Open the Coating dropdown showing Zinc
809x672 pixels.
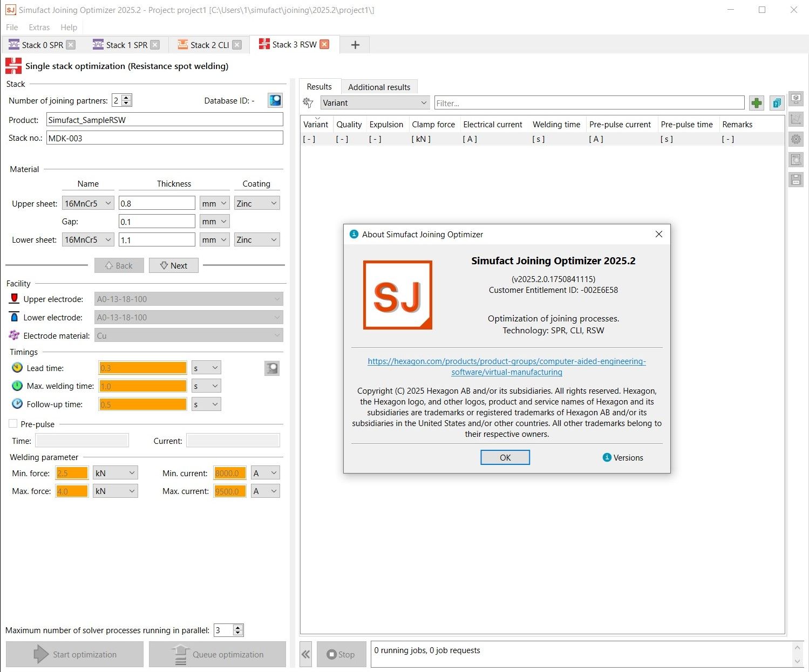(256, 203)
